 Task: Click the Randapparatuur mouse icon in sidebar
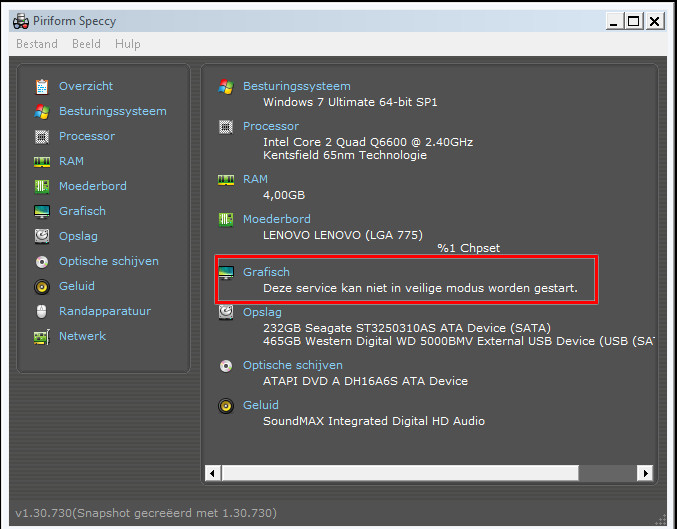41,311
